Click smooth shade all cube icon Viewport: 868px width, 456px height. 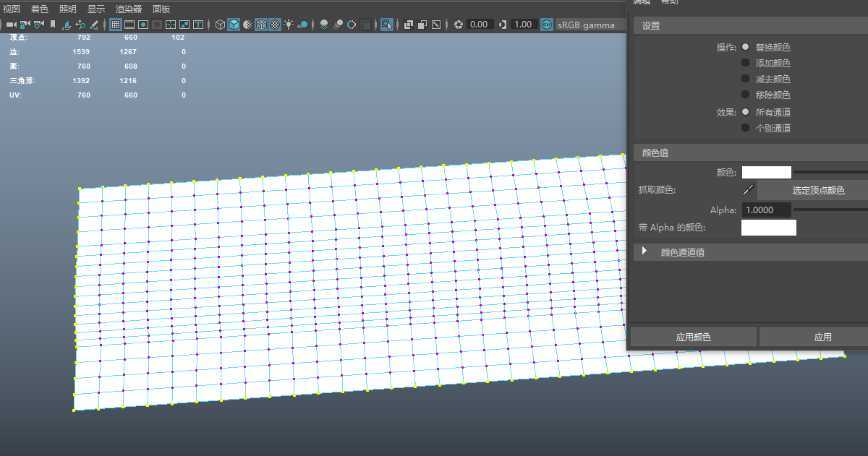tap(234, 25)
